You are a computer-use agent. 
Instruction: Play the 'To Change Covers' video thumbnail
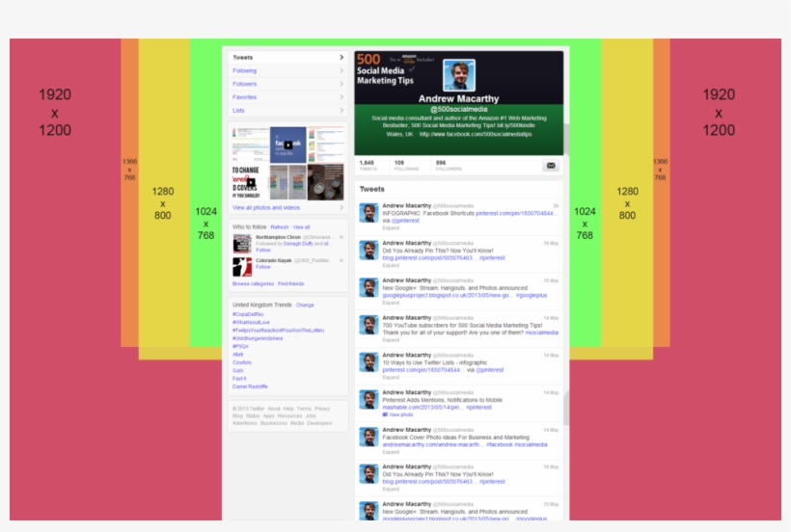click(x=251, y=182)
